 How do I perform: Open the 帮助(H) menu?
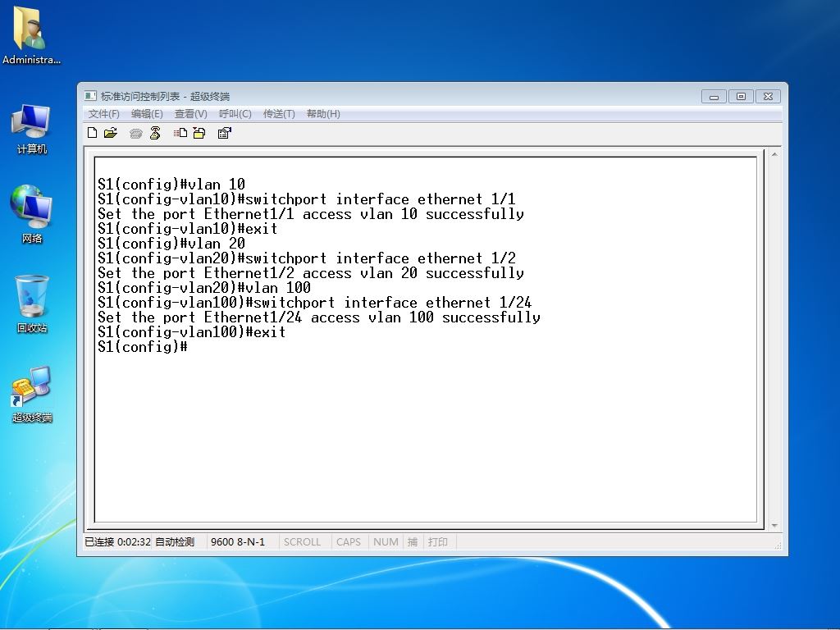click(323, 113)
